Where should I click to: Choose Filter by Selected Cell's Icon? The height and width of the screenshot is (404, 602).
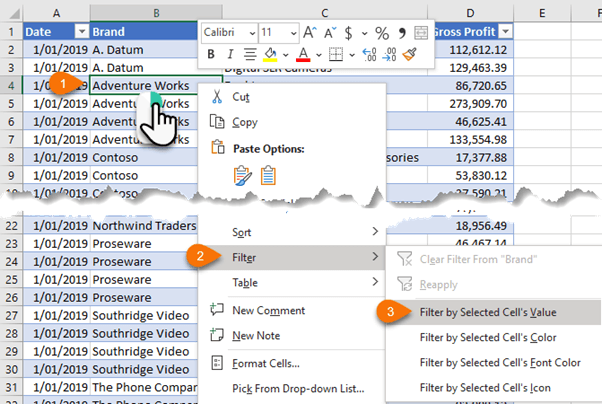coord(494,388)
